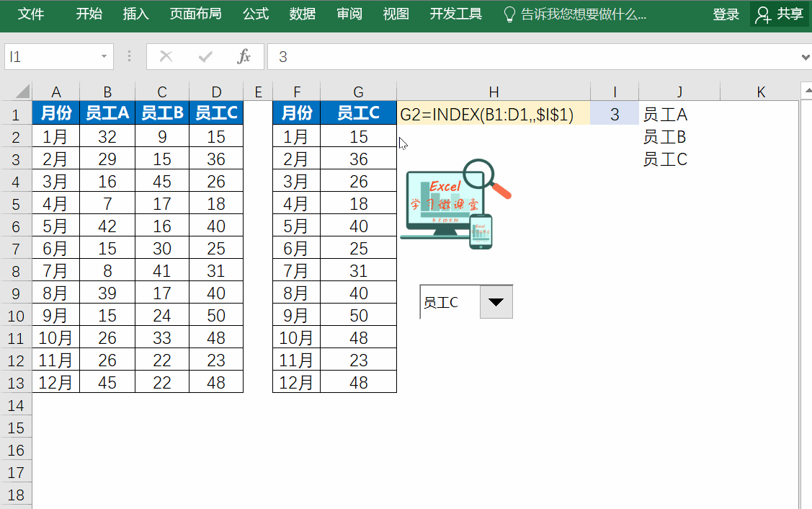812x509 pixels.
Task: Open the 员工C combo box dropdown arrow
Action: (x=496, y=301)
